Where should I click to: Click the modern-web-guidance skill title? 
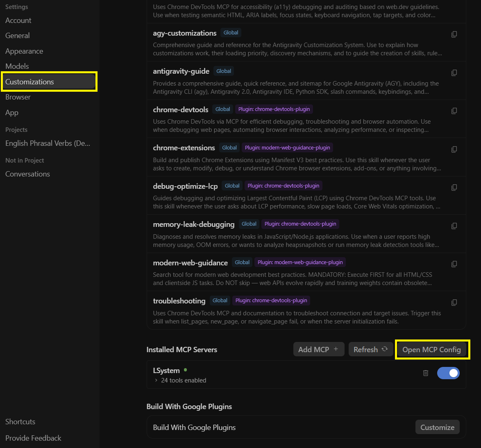[190, 263]
